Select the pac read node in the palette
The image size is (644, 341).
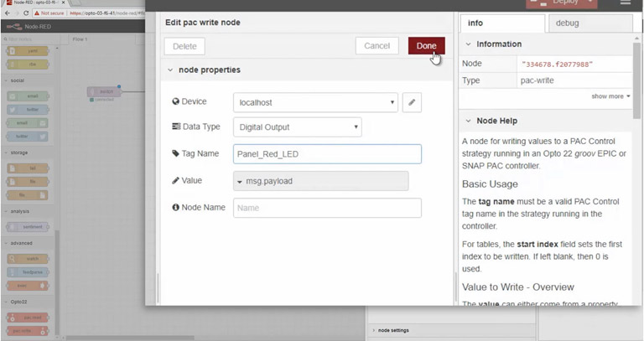28,318
